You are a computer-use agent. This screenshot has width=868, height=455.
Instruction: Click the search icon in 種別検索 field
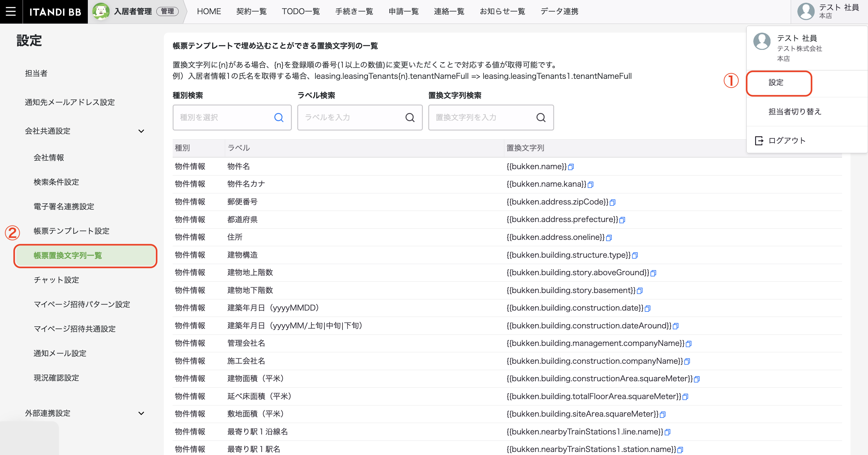pyautogui.click(x=279, y=118)
